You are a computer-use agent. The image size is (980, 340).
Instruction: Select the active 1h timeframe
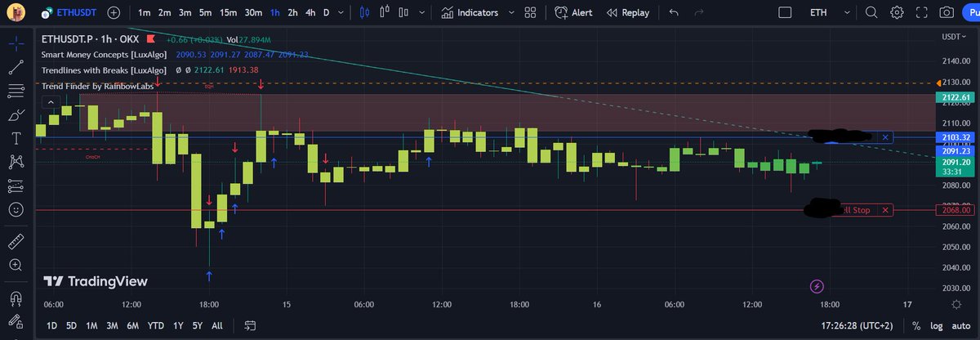[x=275, y=13]
